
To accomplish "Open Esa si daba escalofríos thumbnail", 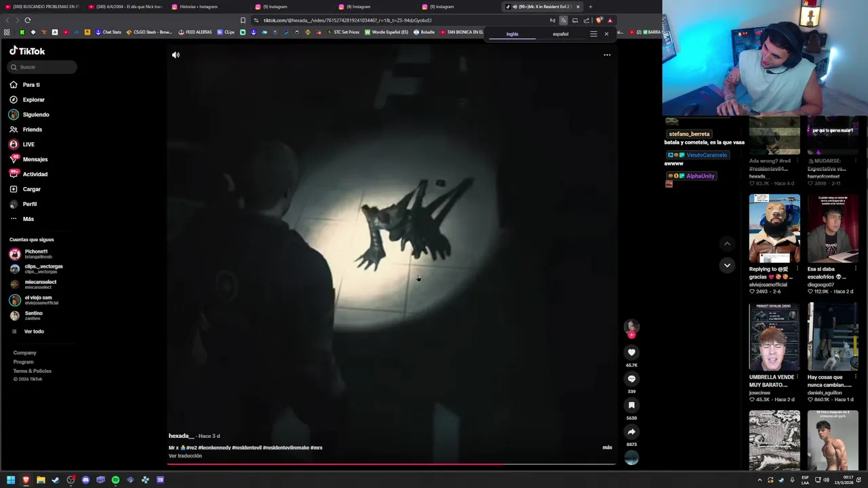I will (x=833, y=228).
